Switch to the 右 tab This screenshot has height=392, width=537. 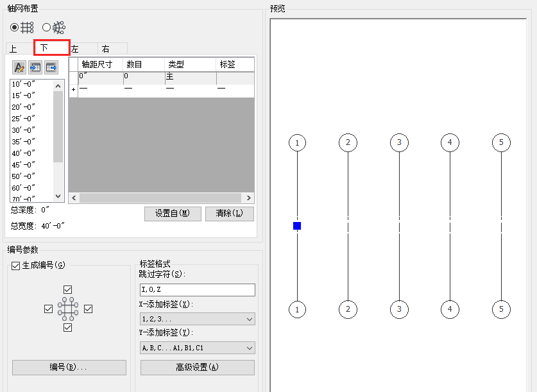tap(113, 49)
